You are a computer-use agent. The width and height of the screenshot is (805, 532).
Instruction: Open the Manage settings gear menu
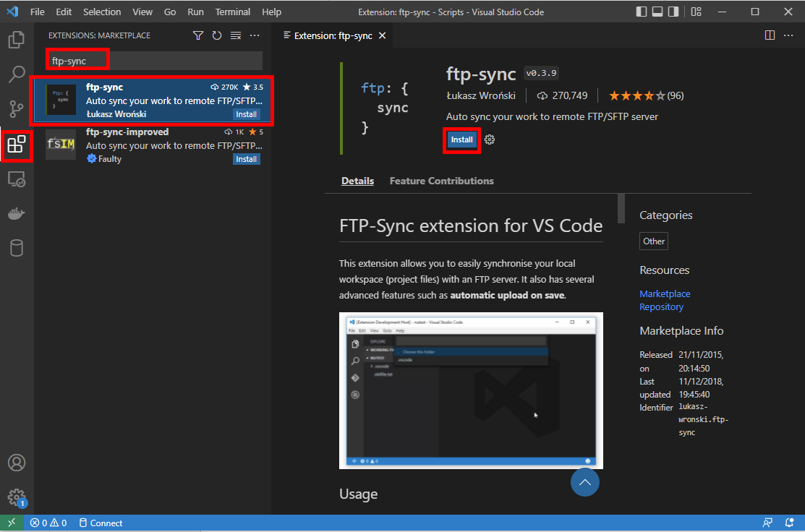pos(16,497)
